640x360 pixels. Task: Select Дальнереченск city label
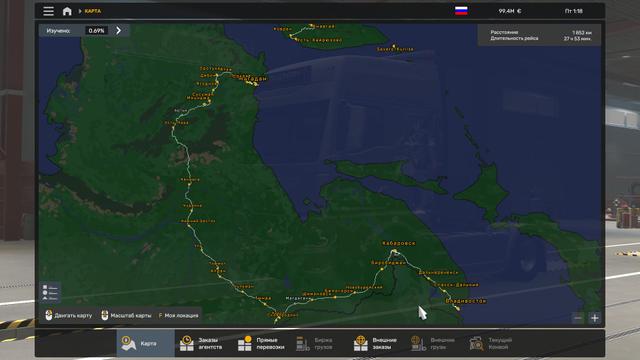438,272
